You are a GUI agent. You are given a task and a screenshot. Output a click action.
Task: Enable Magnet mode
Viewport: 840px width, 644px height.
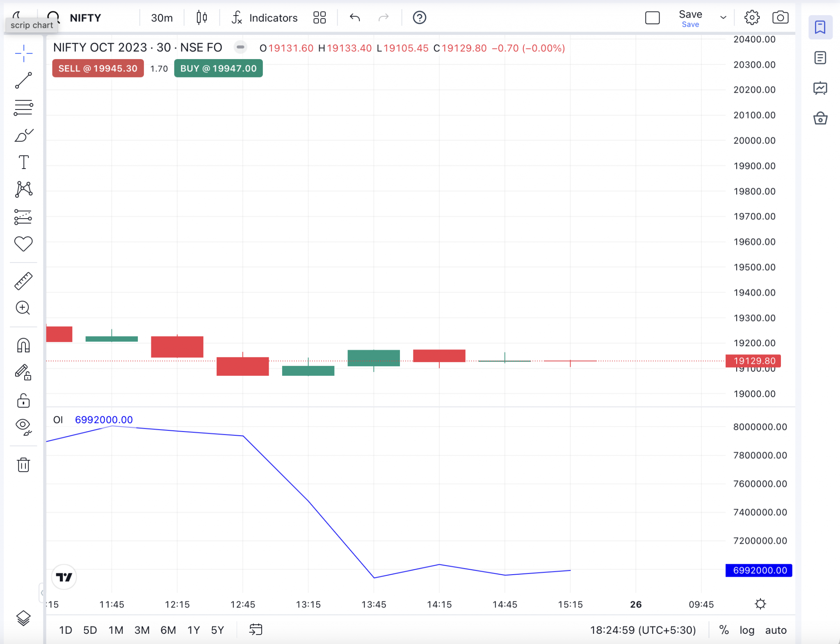[x=23, y=345]
